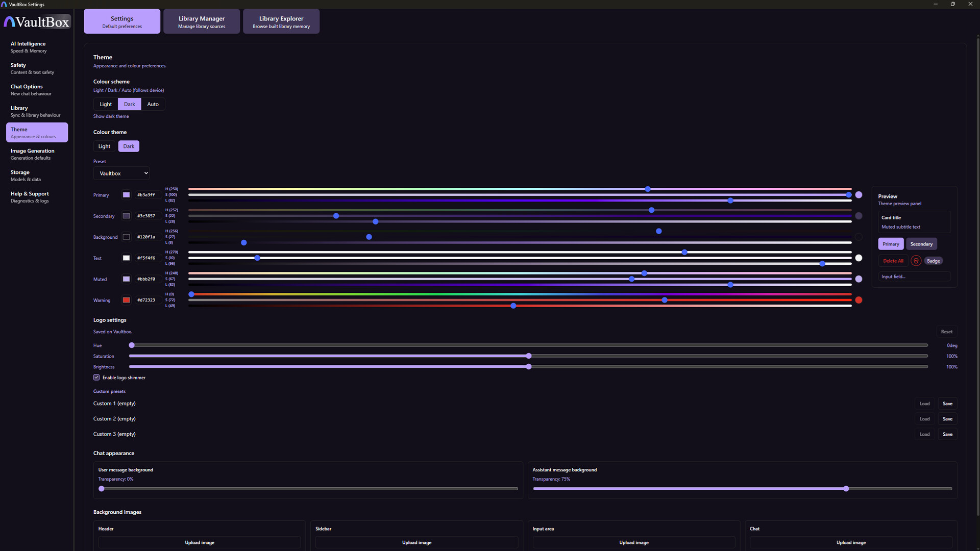
Task: Click the Muted colour swatch
Action: pos(126,279)
